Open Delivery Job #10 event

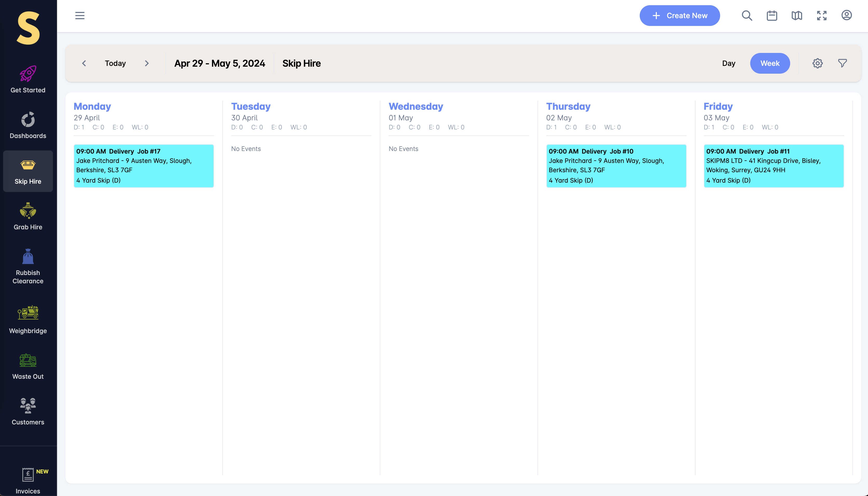pos(616,166)
